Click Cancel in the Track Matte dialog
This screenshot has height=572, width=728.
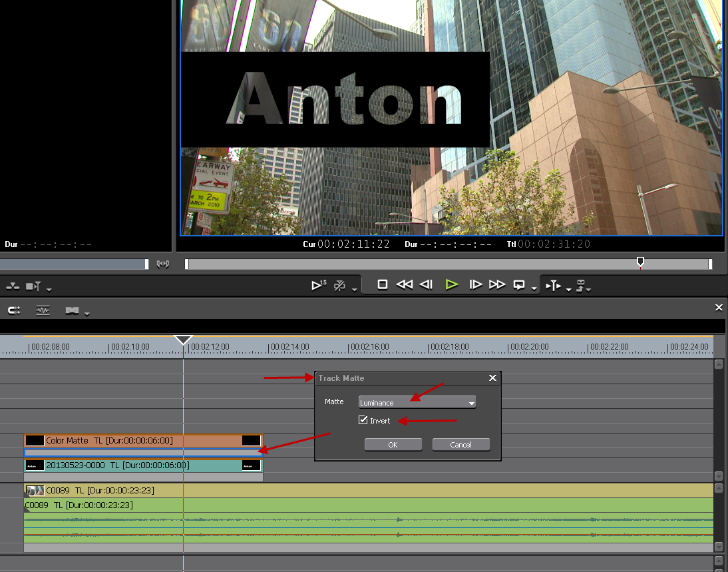[460, 444]
